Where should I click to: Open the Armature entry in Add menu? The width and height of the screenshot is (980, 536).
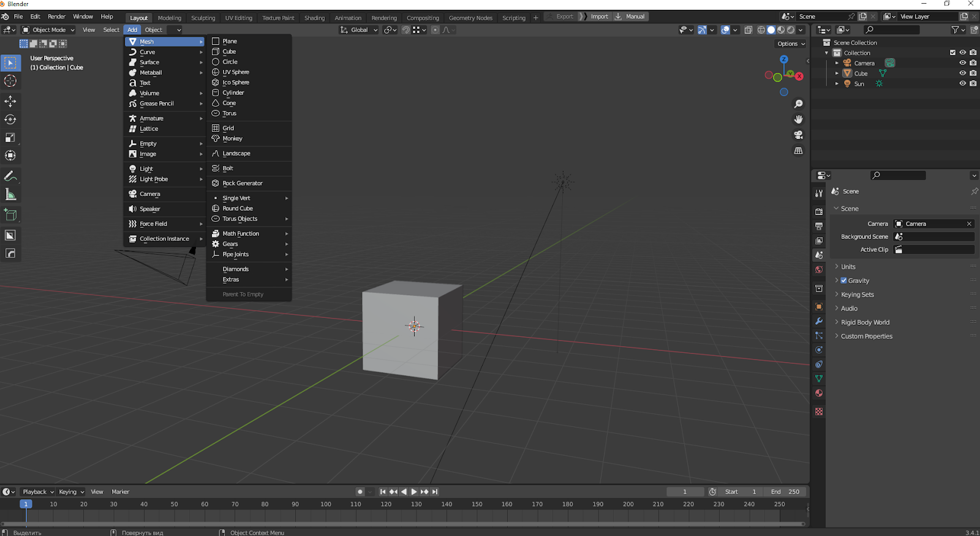click(x=165, y=118)
